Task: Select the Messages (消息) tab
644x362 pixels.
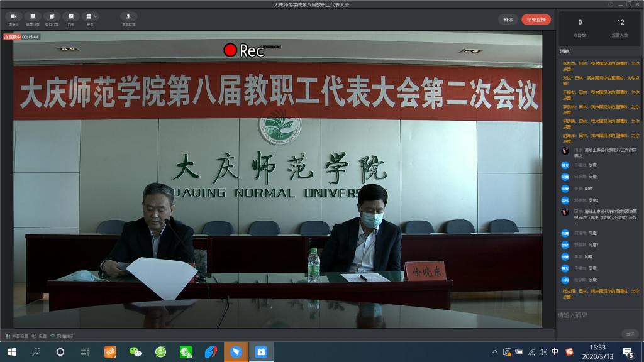Action: pyautogui.click(x=565, y=51)
